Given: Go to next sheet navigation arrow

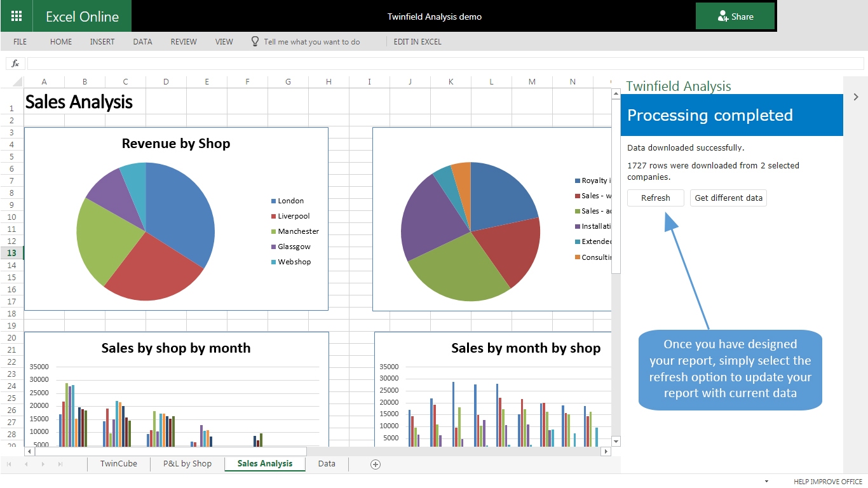Looking at the screenshot, I should click(43, 464).
